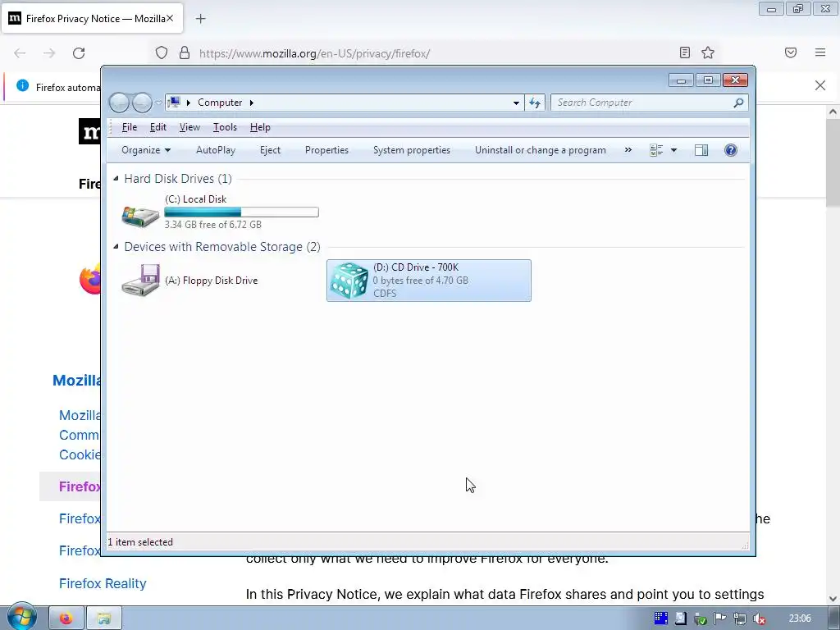Open the Firefox hamburger menu

pyautogui.click(x=820, y=52)
